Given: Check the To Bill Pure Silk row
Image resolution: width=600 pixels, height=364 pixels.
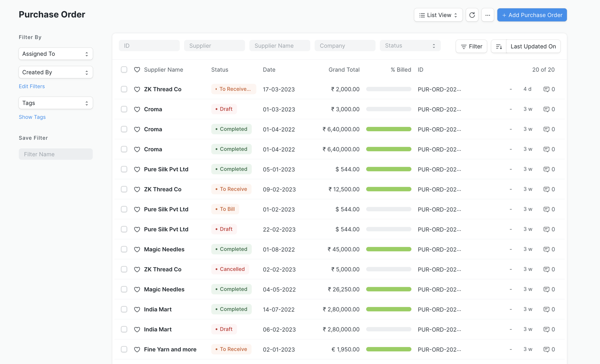Looking at the screenshot, I should (124, 209).
